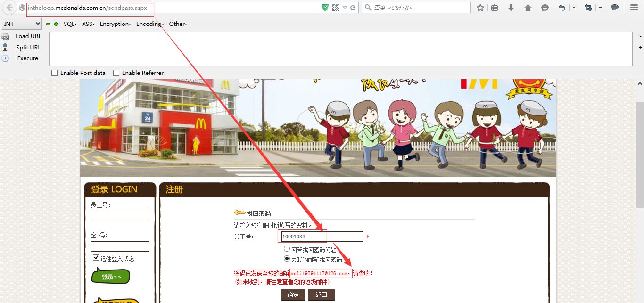
Task: Open the downloads arrow panel
Action: coord(511,8)
